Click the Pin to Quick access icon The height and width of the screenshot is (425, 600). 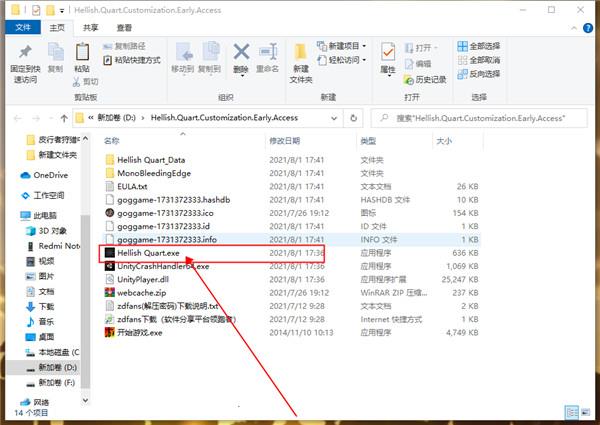pyautogui.click(x=25, y=51)
